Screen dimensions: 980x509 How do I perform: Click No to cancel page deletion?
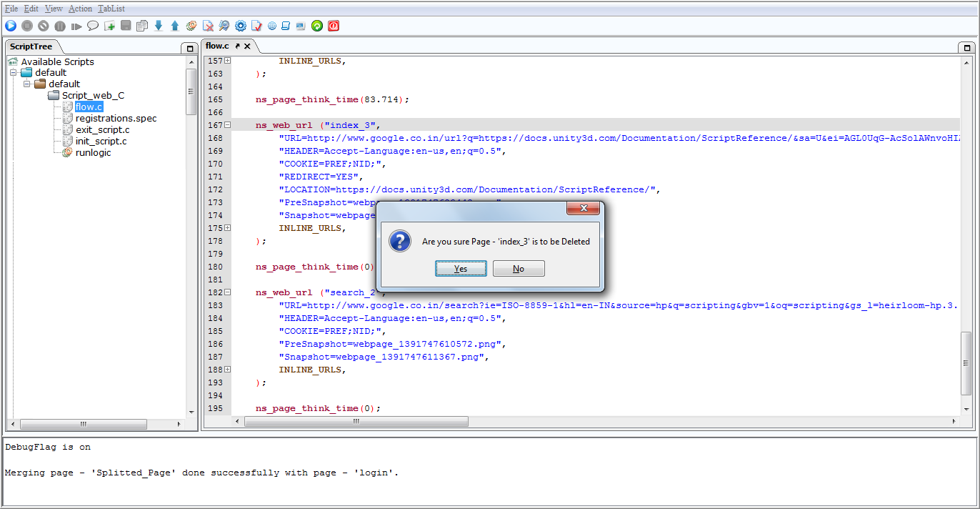point(519,269)
